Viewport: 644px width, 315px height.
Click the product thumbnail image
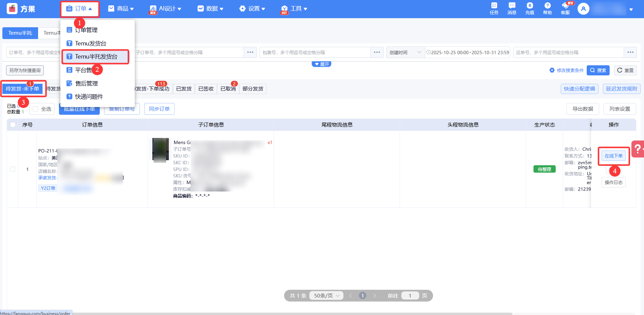click(160, 149)
